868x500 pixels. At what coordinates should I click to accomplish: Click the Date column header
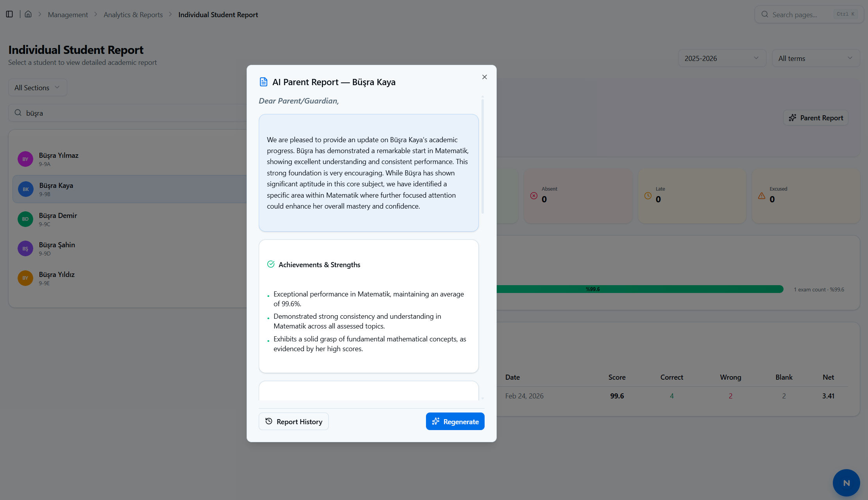[512, 377]
